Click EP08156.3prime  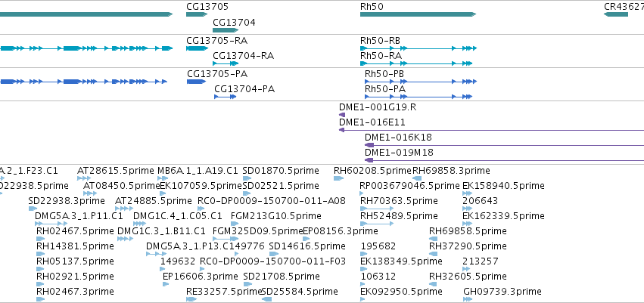[x=306, y=239]
